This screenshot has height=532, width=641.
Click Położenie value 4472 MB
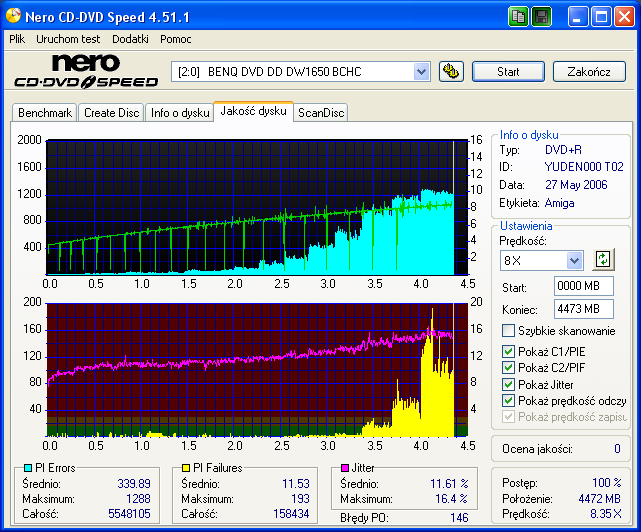click(x=599, y=499)
